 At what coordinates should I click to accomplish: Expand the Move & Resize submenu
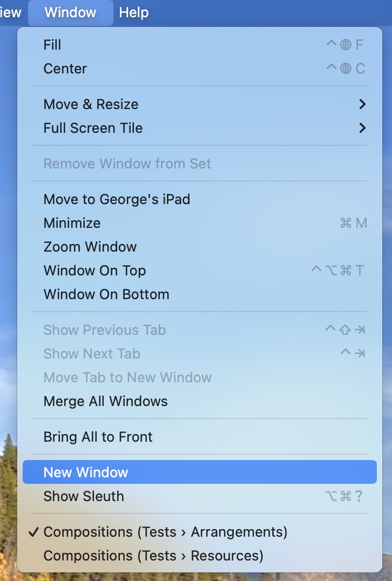91,104
